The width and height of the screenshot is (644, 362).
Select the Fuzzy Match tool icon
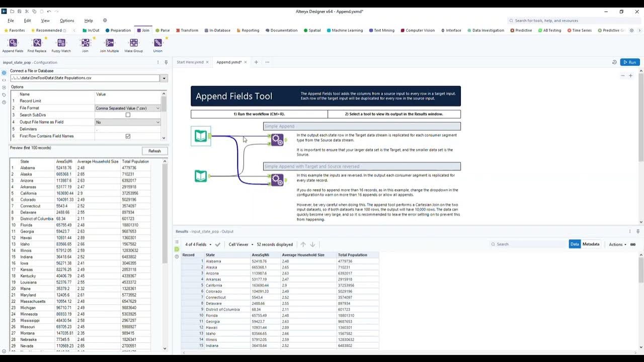tap(61, 43)
